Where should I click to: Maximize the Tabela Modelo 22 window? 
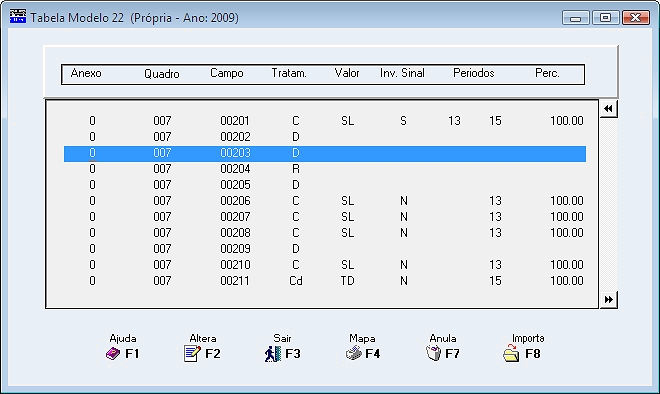pyautogui.click(x=605, y=18)
